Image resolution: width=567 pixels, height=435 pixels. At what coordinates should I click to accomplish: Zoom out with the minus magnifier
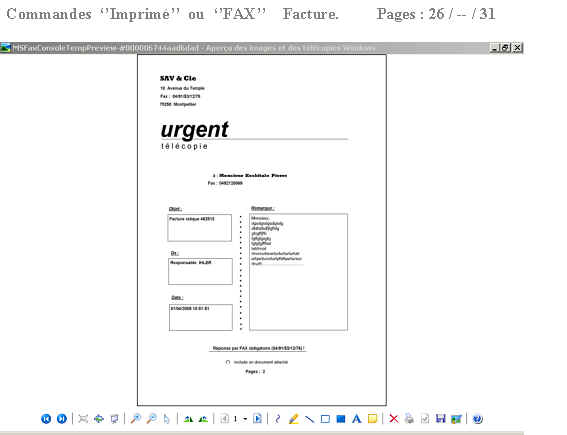pyautogui.click(x=152, y=419)
